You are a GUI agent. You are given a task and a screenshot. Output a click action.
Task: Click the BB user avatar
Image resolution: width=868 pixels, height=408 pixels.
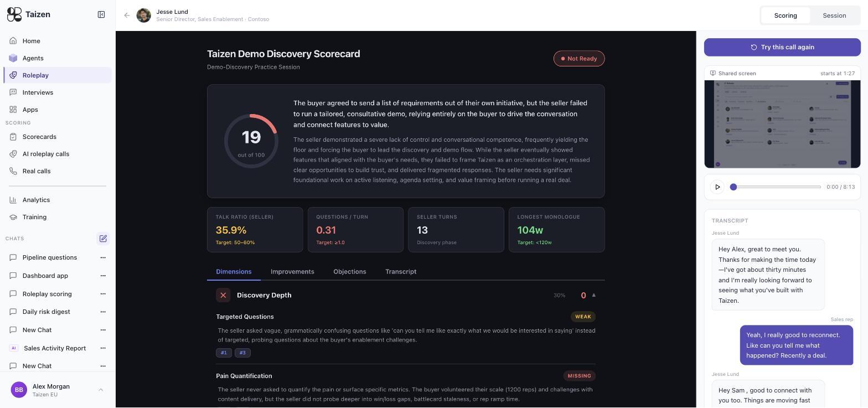19,390
